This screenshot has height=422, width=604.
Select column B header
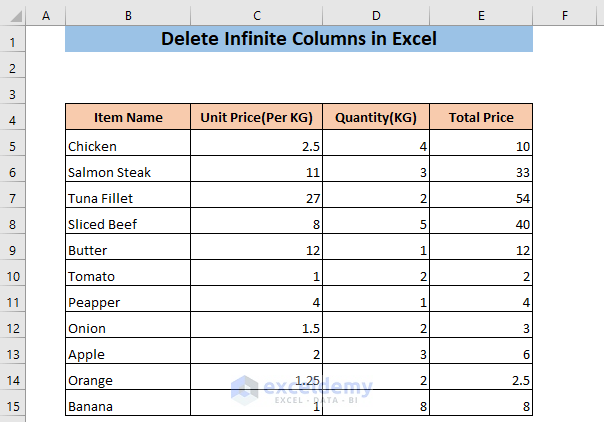click(x=128, y=16)
